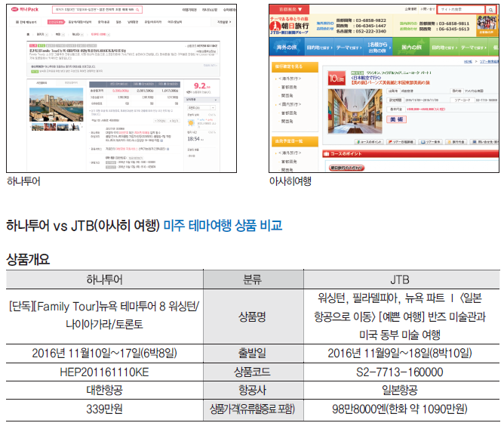Focus the Asahi site search field
This screenshot has width=504, height=423.
tap(461, 10)
